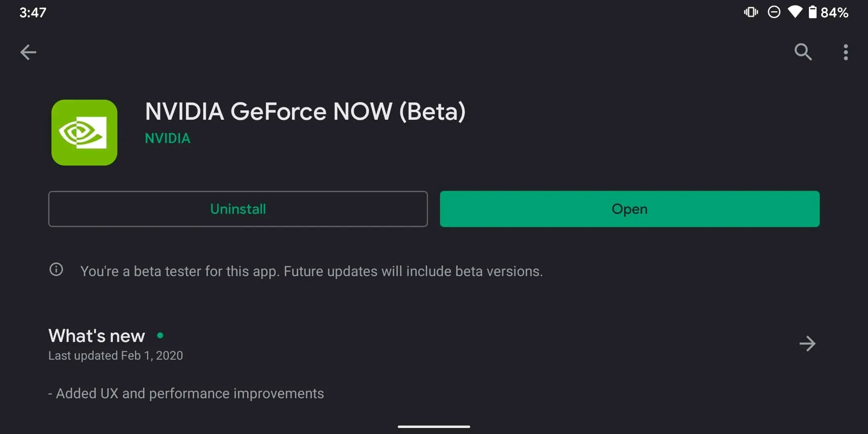
Task: Tap the What's new heading
Action: (96, 336)
